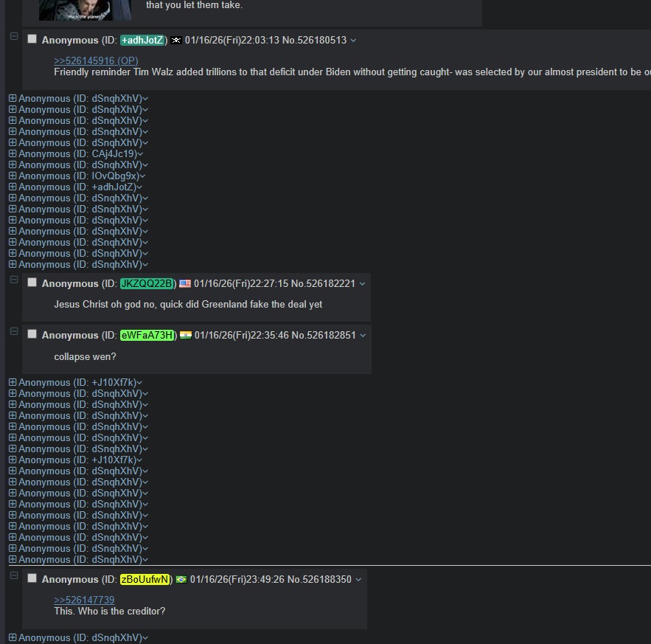Image resolution: width=651 pixels, height=644 pixels.
Task: Open quote link >>526147739
Action: click(84, 600)
